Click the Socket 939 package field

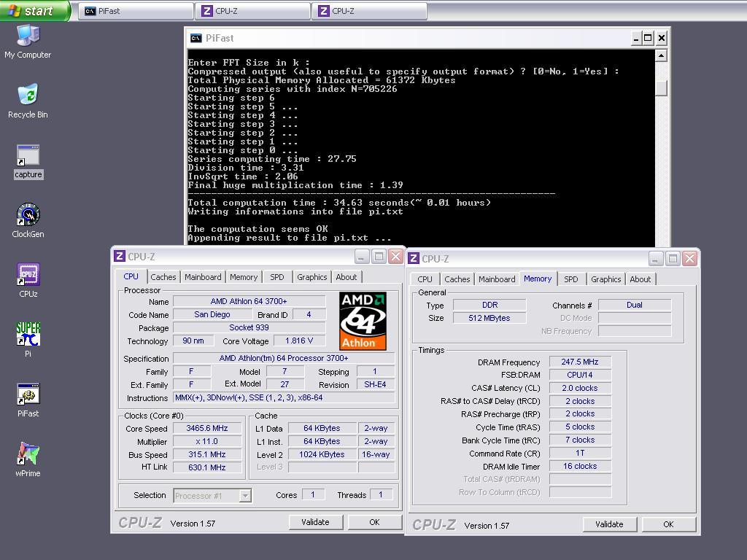click(249, 327)
